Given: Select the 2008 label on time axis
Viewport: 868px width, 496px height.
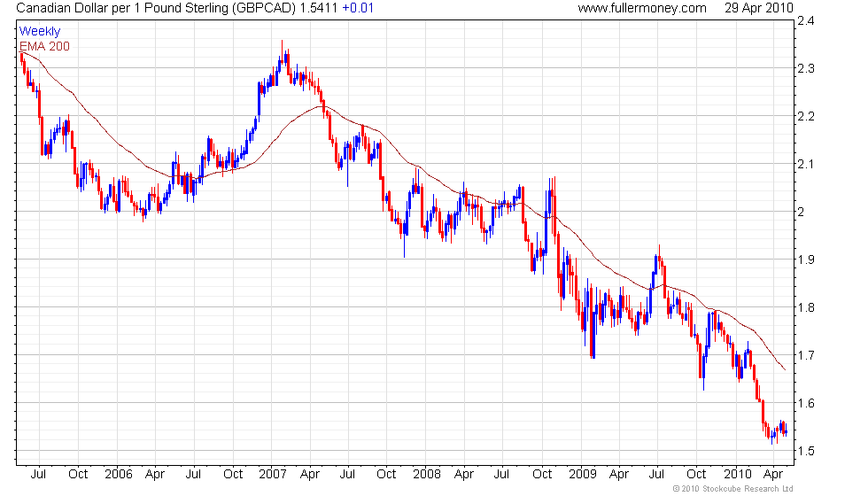Looking at the screenshot, I should 427,475.
